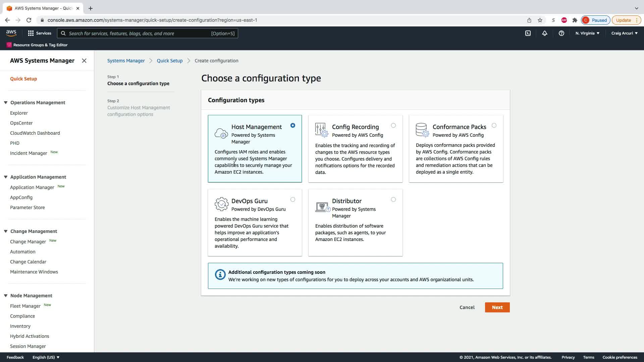Select the Conformance Packs radio button
This screenshot has width=644, height=362.
494,125
